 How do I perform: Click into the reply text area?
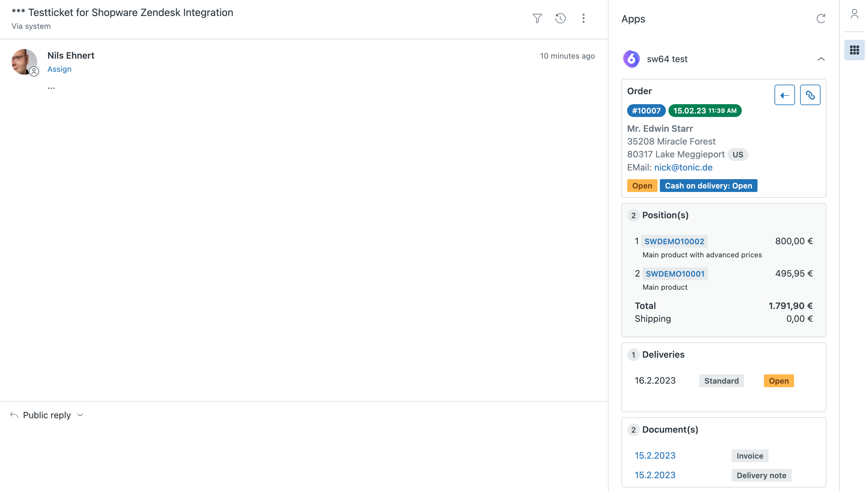click(303, 459)
